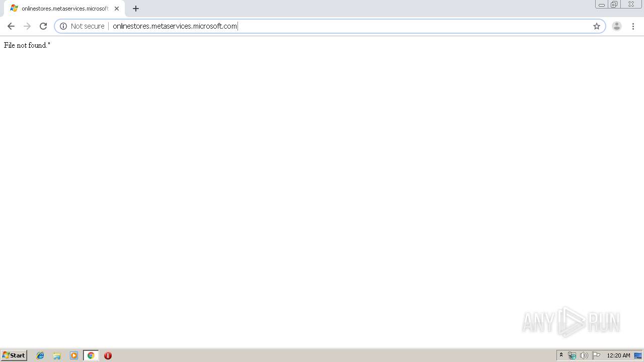Image resolution: width=644 pixels, height=362 pixels.
Task: Click the forward navigation arrow
Action: pyautogui.click(x=27, y=26)
